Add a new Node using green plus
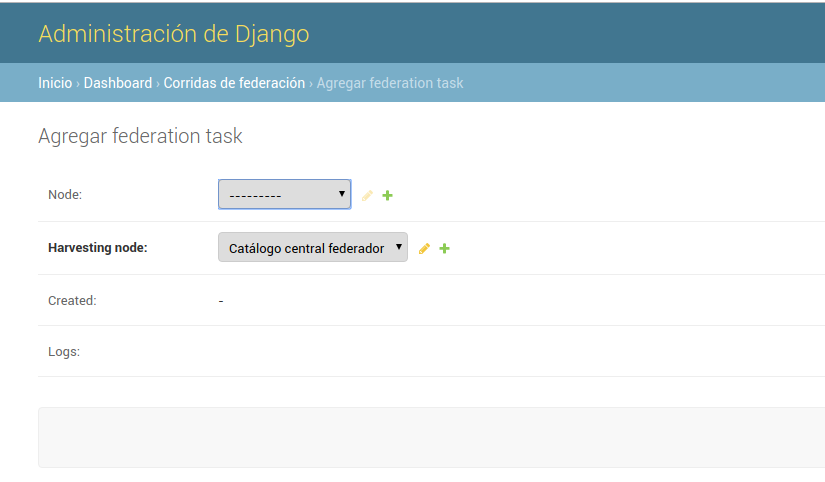Viewport: 825px width, 482px height. pyautogui.click(x=388, y=196)
